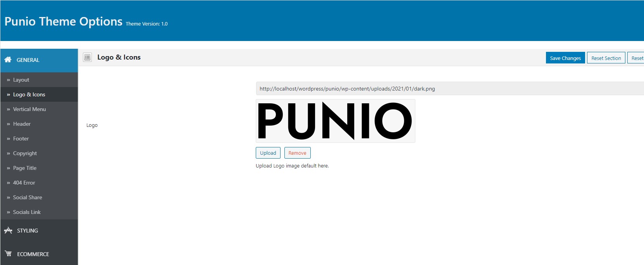
Task: Click the partially visible Reset button
Action: (x=636, y=58)
